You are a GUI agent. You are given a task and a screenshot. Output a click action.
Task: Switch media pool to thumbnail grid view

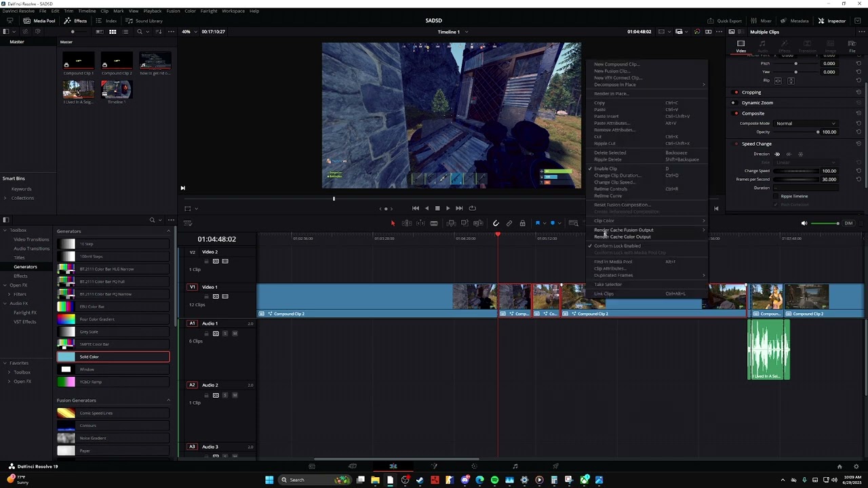pos(113,32)
